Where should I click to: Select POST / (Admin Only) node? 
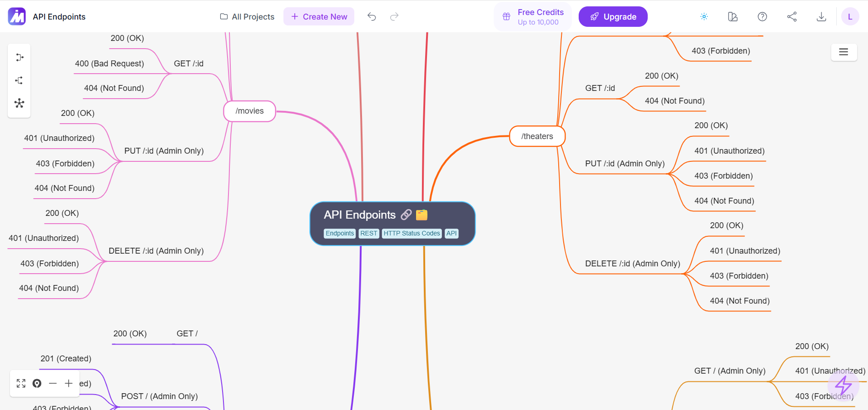pos(159,396)
